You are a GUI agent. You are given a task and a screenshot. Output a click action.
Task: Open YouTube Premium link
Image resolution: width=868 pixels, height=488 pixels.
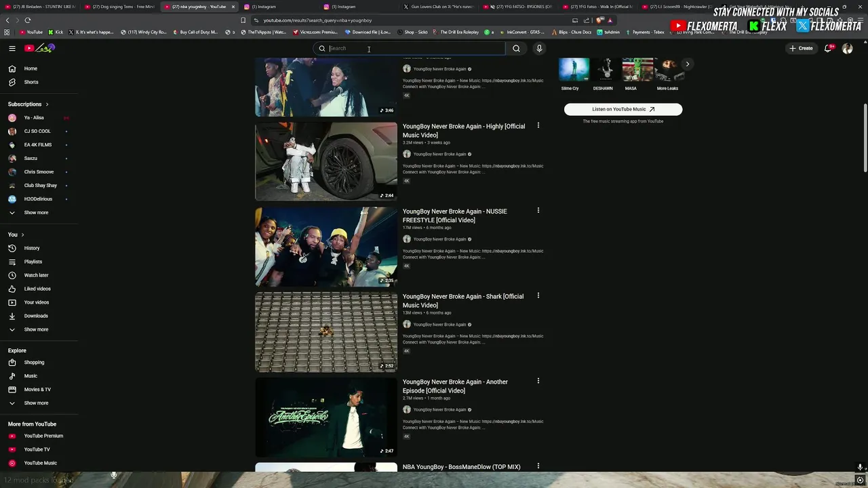click(39, 436)
